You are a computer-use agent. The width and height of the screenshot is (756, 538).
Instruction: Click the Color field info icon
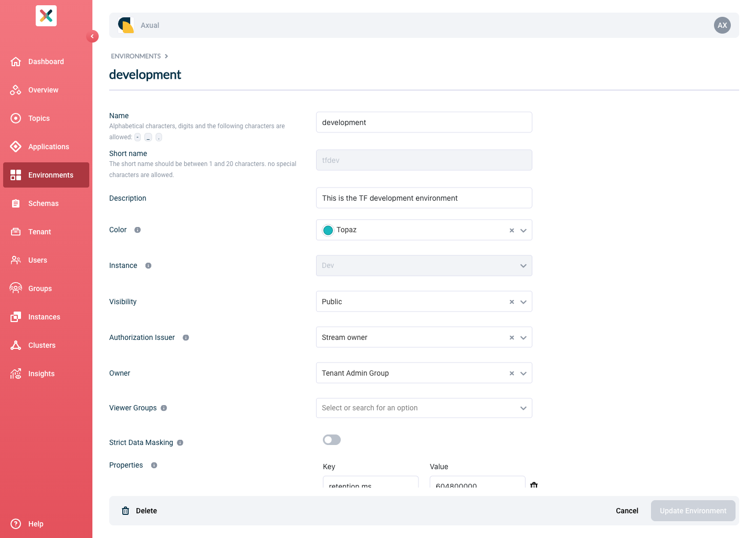pyautogui.click(x=138, y=230)
